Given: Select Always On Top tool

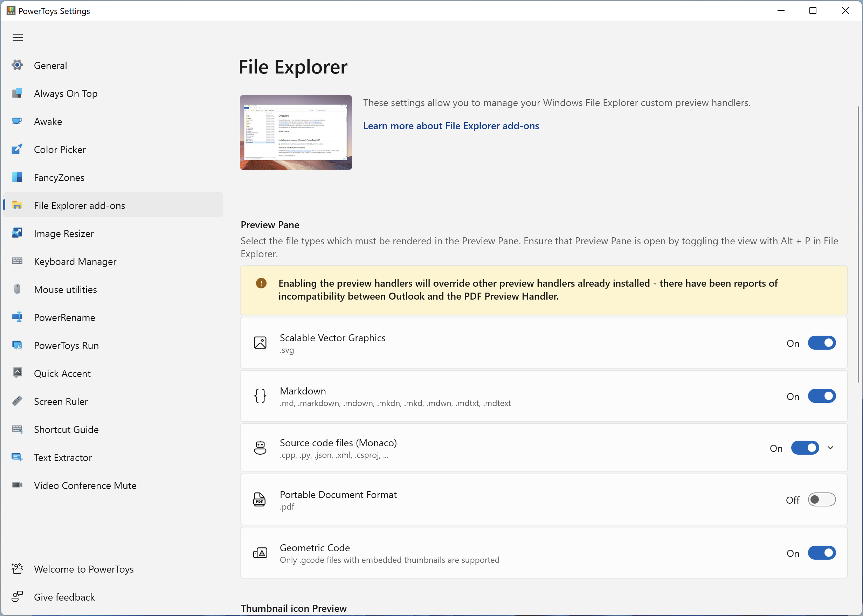Looking at the screenshot, I should click(65, 93).
